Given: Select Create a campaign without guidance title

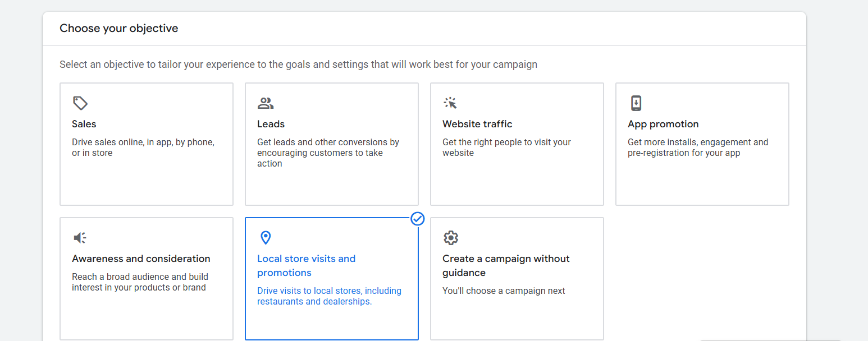Looking at the screenshot, I should [x=505, y=265].
